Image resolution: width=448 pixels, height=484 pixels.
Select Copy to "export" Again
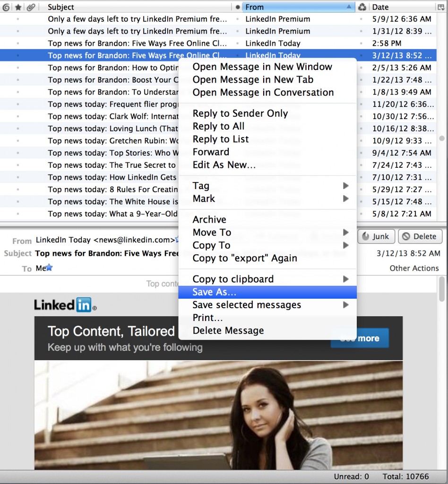click(267, 258)
